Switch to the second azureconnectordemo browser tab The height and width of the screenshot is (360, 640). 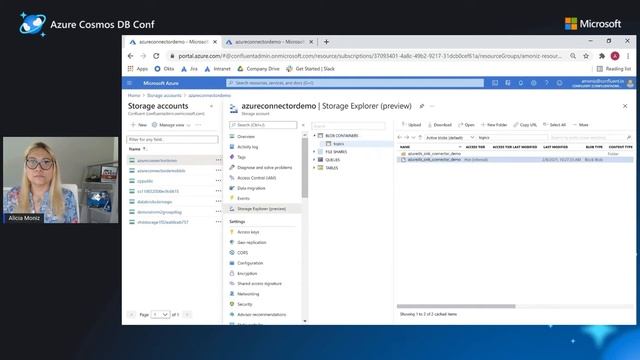[x=269, y=42]
